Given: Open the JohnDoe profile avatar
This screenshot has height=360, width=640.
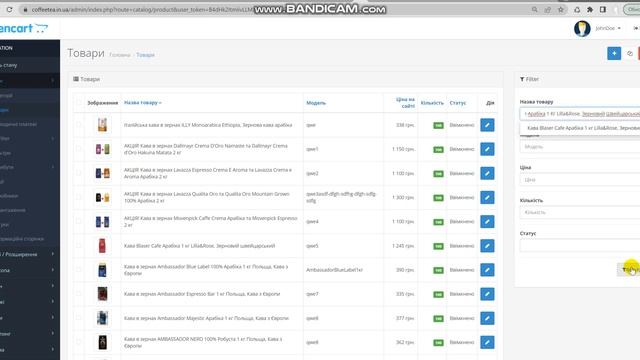Looking at the screenshot, I should point(582,29).
